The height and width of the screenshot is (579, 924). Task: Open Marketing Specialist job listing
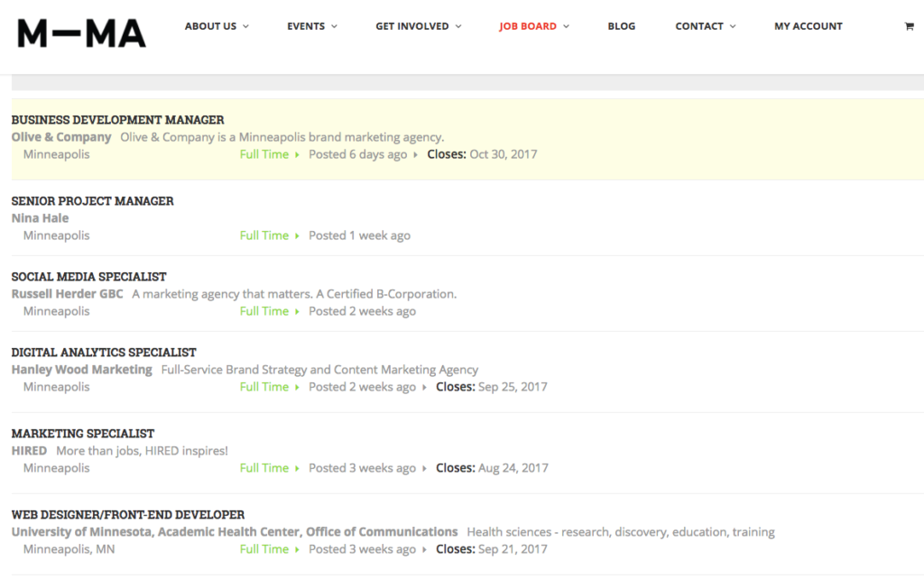82,434
